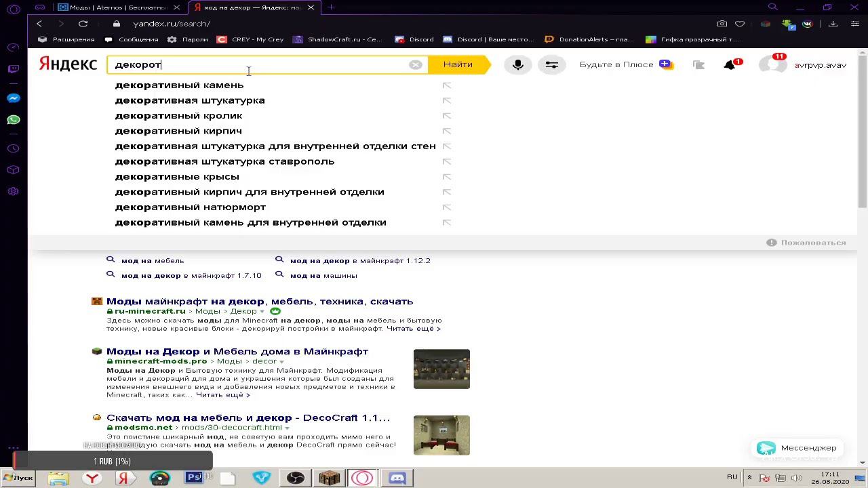Open Discord from the taskbar
Viewport: 868px width, 488px height.
(x=397, y=478)
